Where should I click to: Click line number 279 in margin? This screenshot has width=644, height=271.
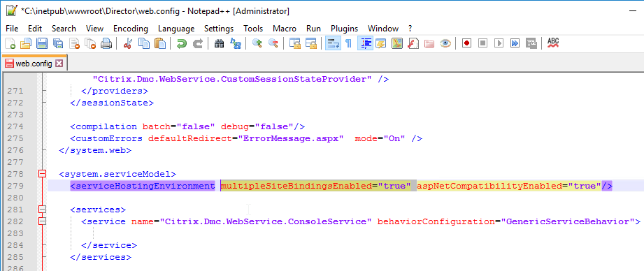(x=15, y=186)
